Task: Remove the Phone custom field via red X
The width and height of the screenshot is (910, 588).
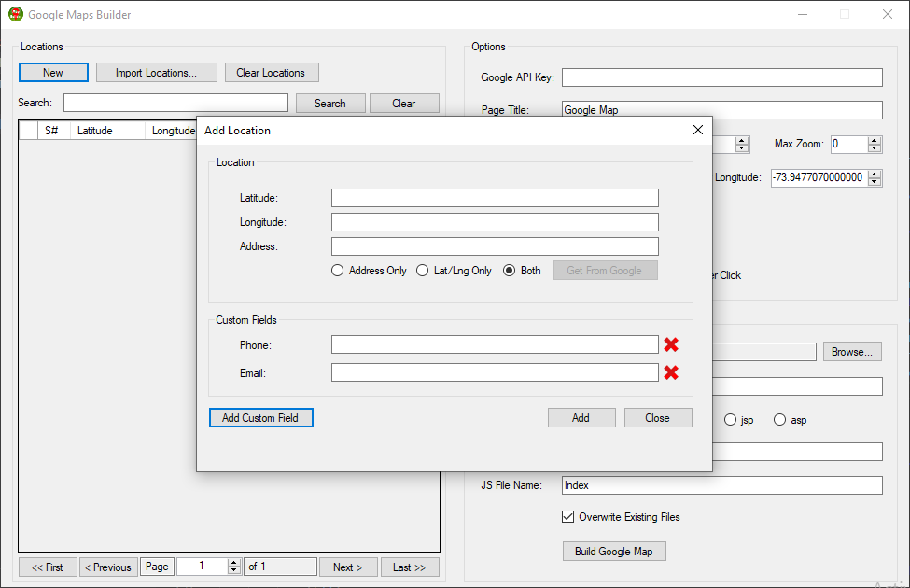Action: 670,344
